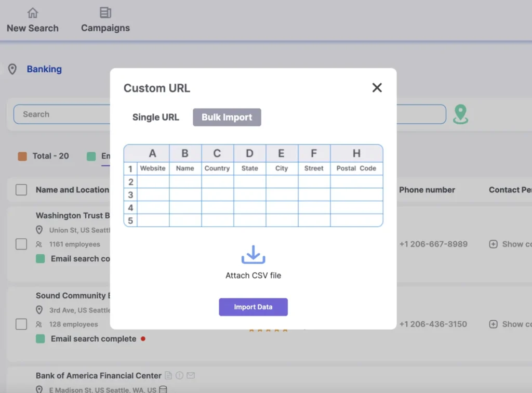Open the Banking search link
The height and width of the screenshot is (393, 532).
pos(45,69)
